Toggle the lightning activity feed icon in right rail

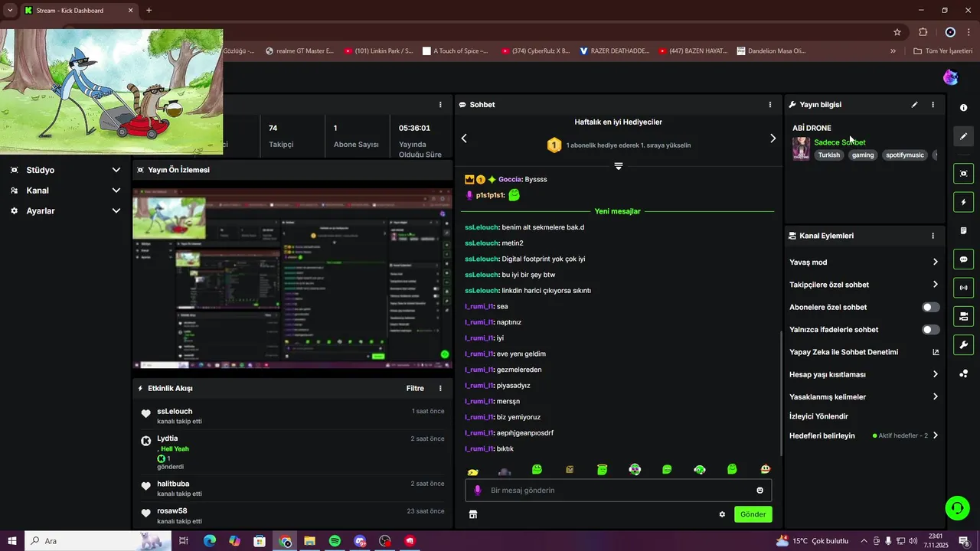(x=963, y=202)
